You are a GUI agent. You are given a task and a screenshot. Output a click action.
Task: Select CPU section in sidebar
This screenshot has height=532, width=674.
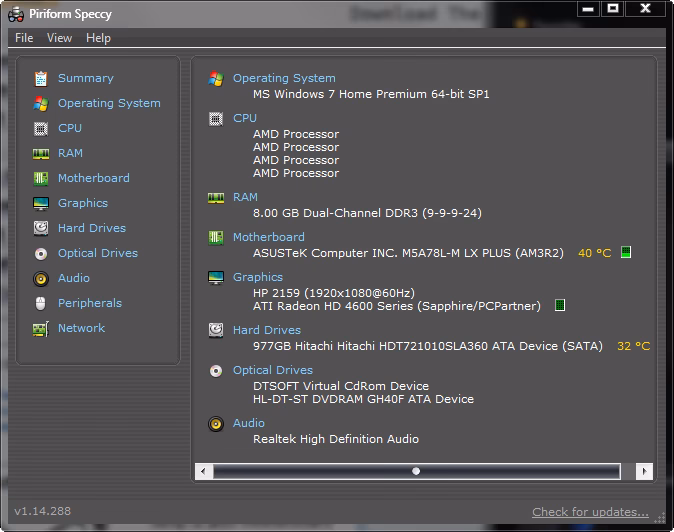tap(70, 128)
